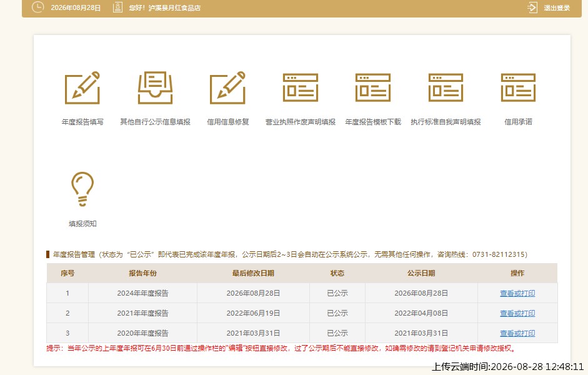Open 填报须知 lightbulb icon
588x375 pixels.
[82, 189]
